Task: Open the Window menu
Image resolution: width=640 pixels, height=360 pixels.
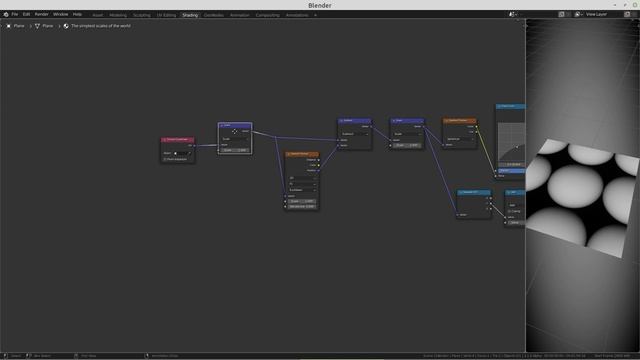Action: coord(60,14)
